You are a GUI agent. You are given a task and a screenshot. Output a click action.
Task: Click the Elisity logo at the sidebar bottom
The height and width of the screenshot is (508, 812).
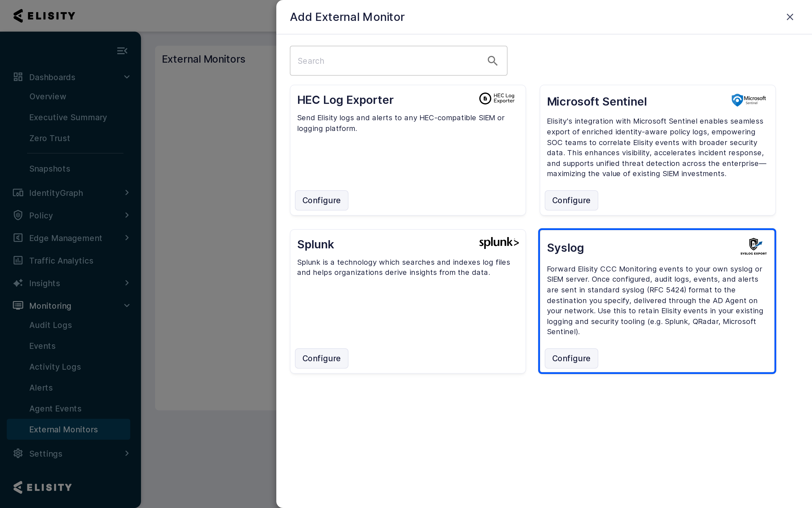click(43, 487)
